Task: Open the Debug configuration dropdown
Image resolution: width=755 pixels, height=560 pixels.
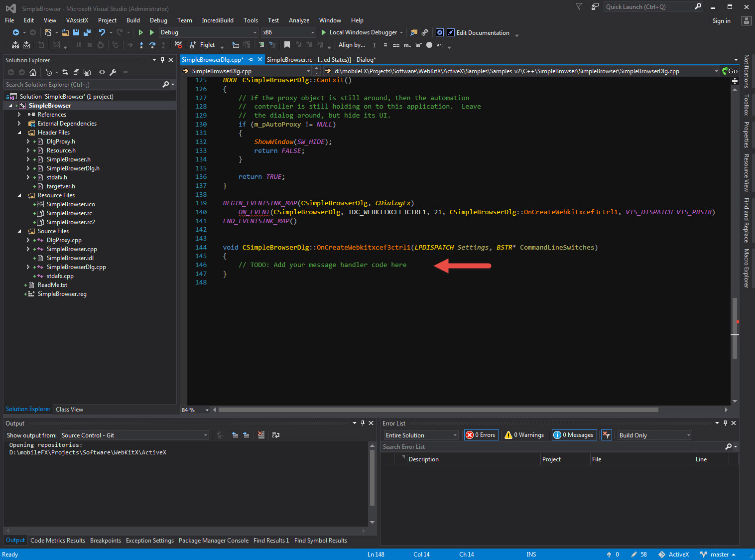Action: point(208,32)
